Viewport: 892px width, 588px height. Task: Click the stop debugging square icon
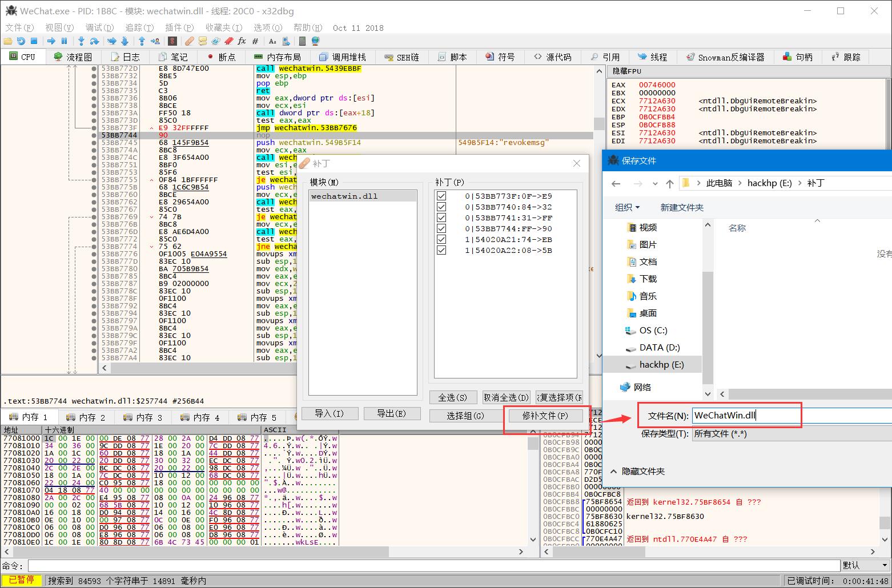[34, 41]
